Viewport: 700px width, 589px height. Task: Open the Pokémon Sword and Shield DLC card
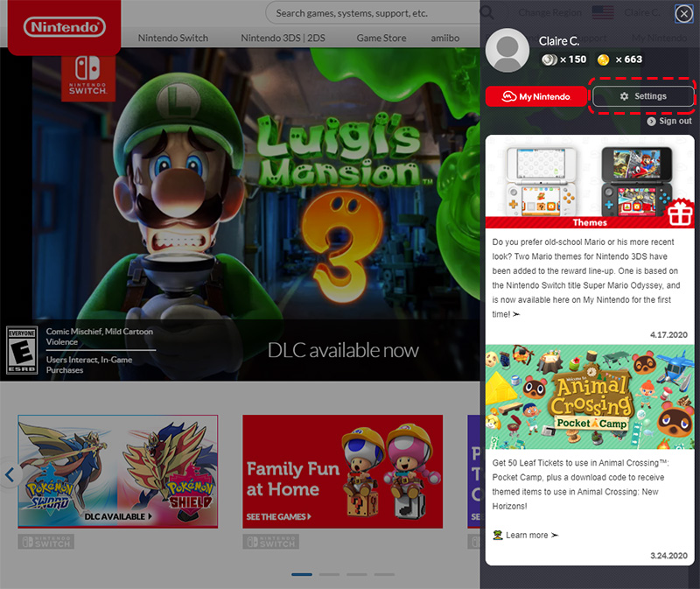[x=118, y=472]
